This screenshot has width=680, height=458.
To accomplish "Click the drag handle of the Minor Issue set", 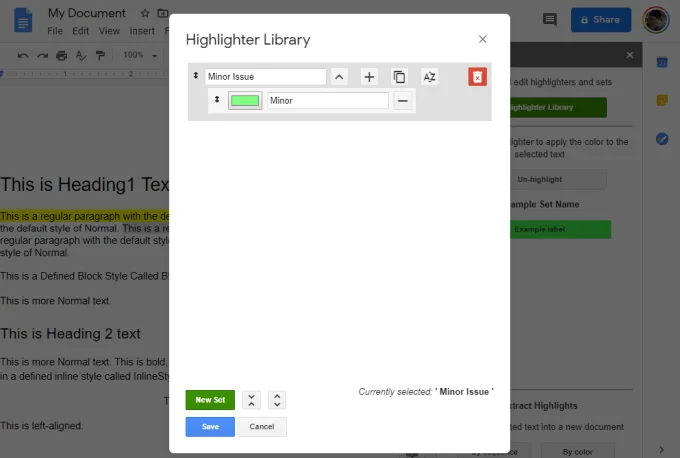I will (196, 76).
